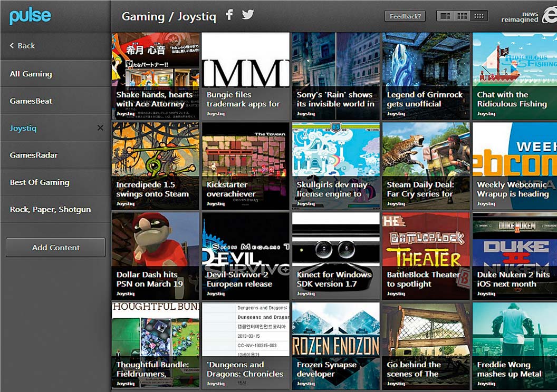The image size is (557, 392).
Task: Select the Joystiq source
Action: pos(55,128)
